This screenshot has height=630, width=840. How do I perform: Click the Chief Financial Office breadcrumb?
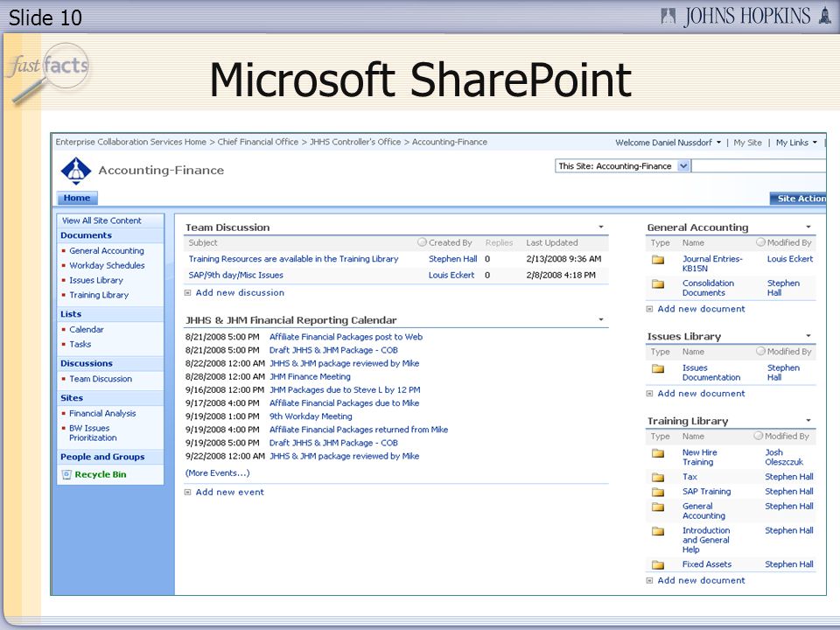click(x=257, y=142)
